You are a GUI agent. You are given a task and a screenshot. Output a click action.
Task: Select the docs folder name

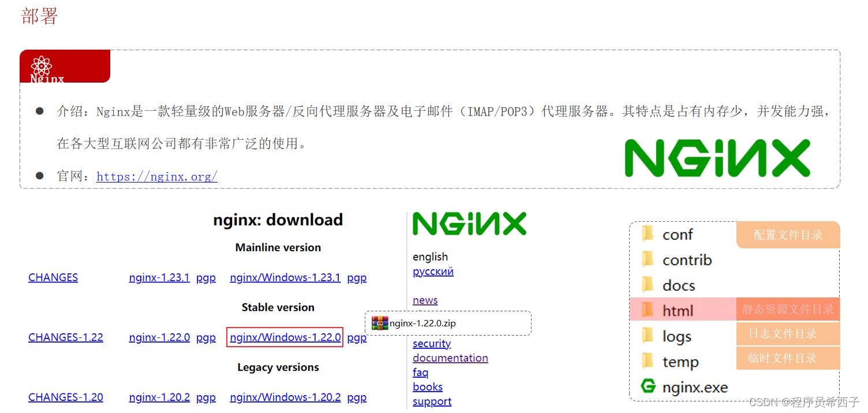(x=679, y=285)
